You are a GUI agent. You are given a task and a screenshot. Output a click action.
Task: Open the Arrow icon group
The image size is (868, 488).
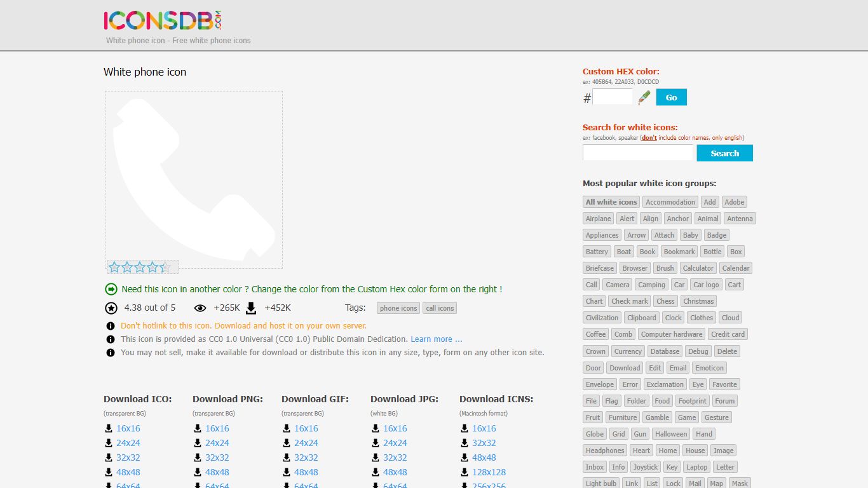tap(636, 235)
